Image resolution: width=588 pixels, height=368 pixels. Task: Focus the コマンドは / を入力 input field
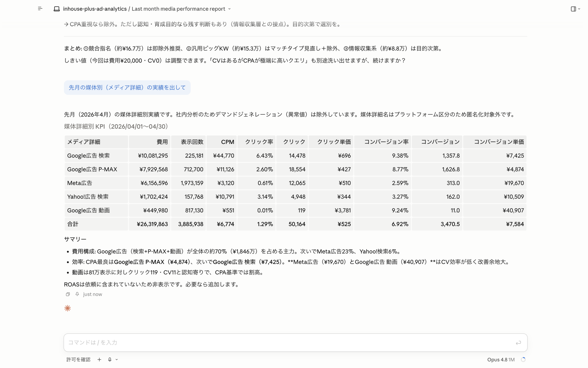(x=295, y=342)
